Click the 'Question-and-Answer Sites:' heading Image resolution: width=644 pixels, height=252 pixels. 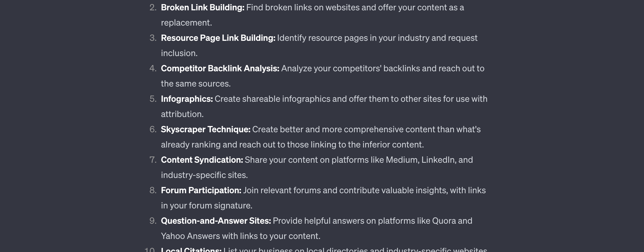coord(216,221)
